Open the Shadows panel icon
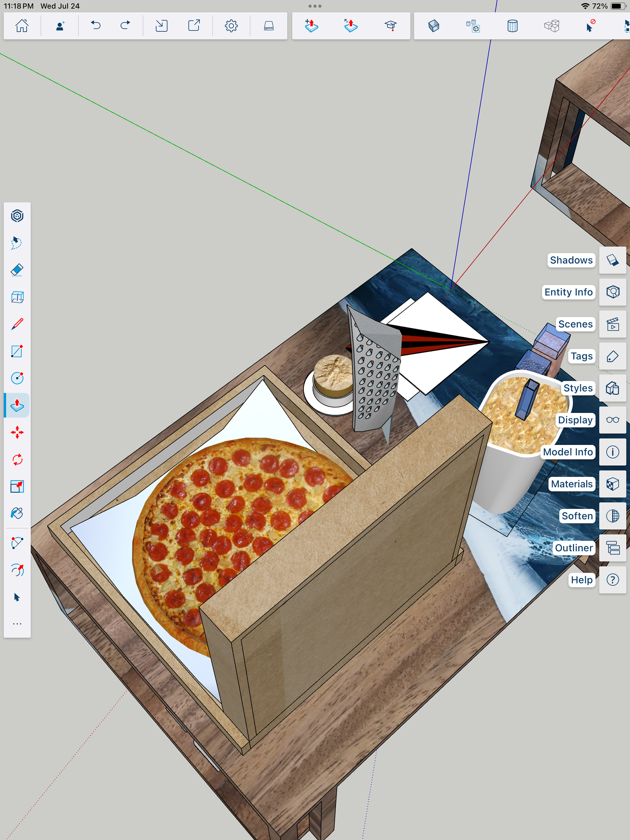630x840 pixels. pos(613,260)
